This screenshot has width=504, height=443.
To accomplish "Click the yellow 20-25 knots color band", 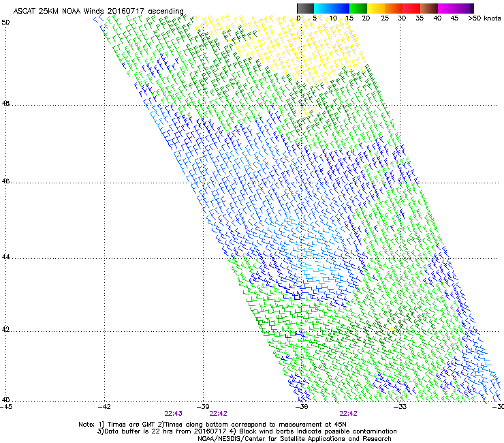I will pyautogui.click(x=376, y=8).
